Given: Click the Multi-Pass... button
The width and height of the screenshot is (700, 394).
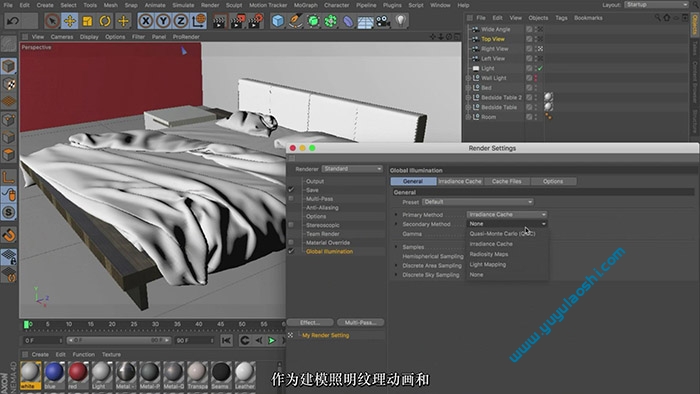Looking at the screenshot, I should tap(360, 322).
